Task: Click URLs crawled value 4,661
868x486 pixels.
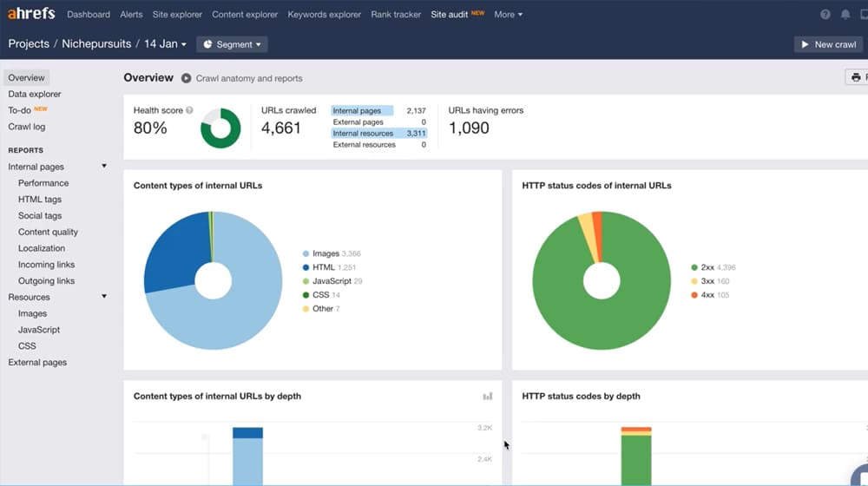Action: pyautogui.click(x=281, y=128)
